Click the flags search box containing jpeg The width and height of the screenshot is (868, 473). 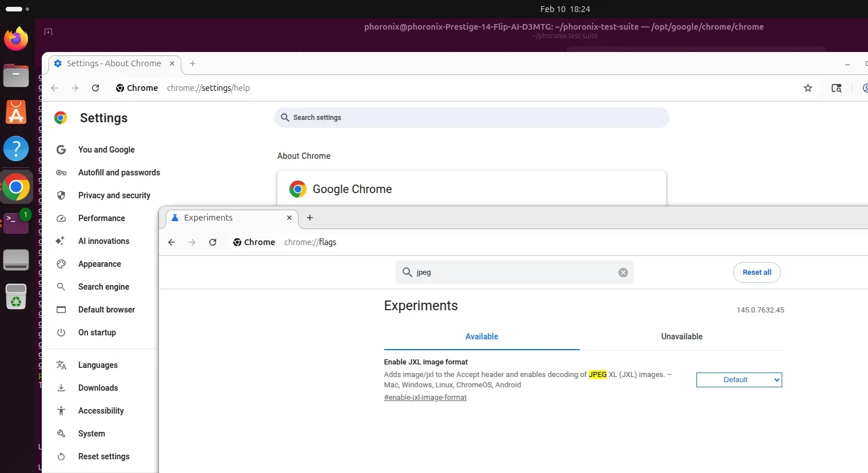(512, 272)
